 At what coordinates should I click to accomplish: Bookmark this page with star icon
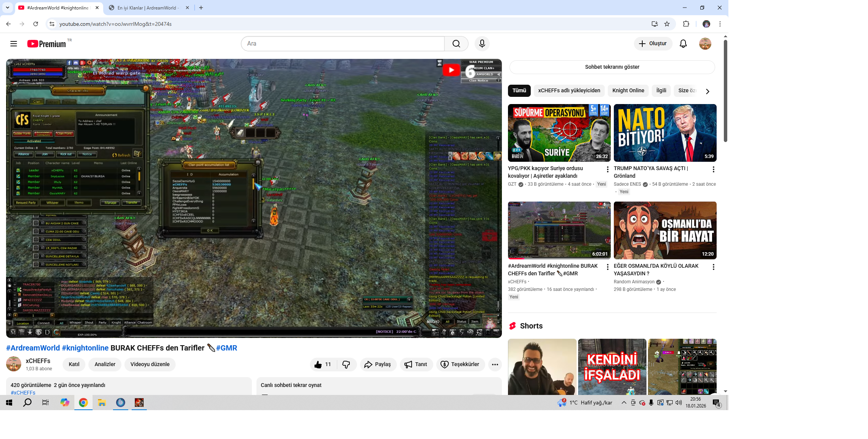tap(667, 24)
